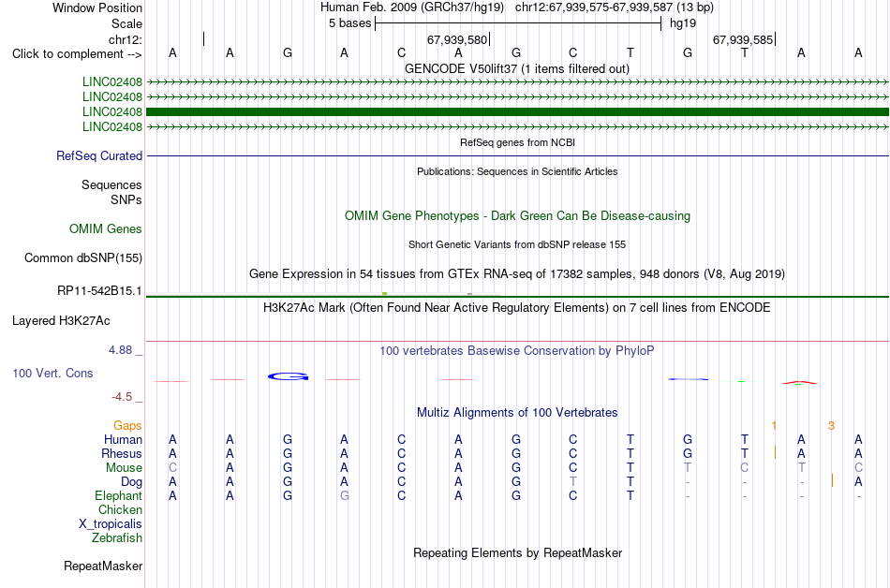Viewport: 890px width, 588px height.
Task: Click the blue G in the conservation track
Action: coord(288,376)
